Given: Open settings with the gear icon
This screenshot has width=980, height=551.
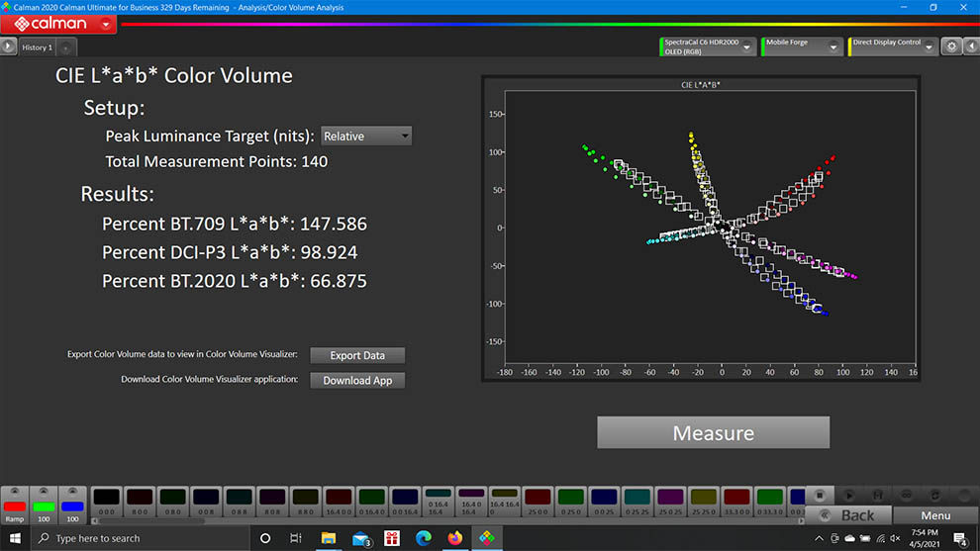Looking at the screenshot, I should click(x=951, y=46).
